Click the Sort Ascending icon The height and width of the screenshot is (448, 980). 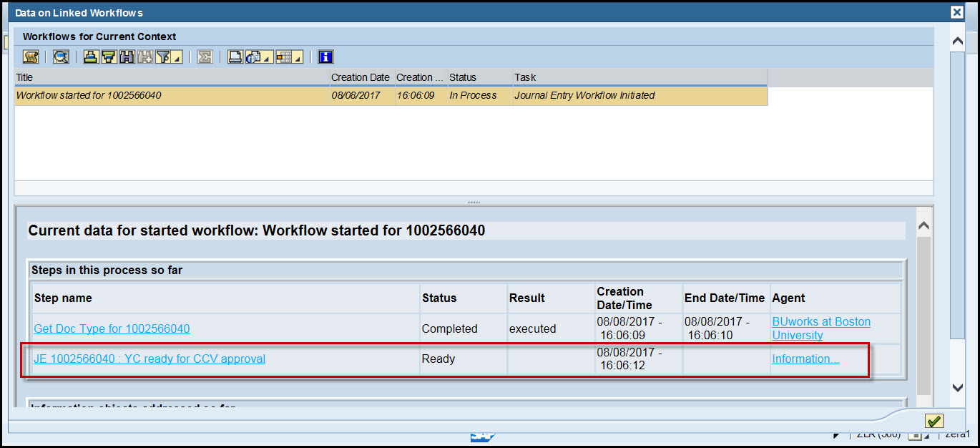click(x=90, y=57)
